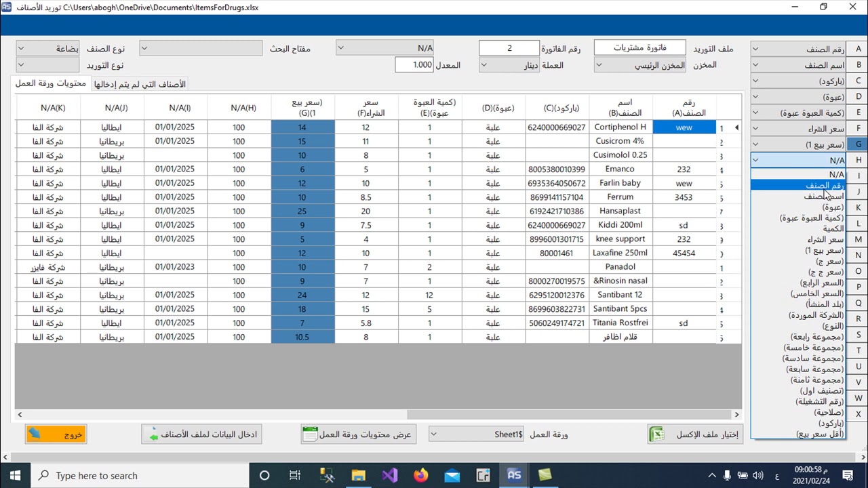Image resolution: width=868 pixels, height=488 pixels.
Task: Click the Windows taskbar search box
Action: click(x=140, y=475)
